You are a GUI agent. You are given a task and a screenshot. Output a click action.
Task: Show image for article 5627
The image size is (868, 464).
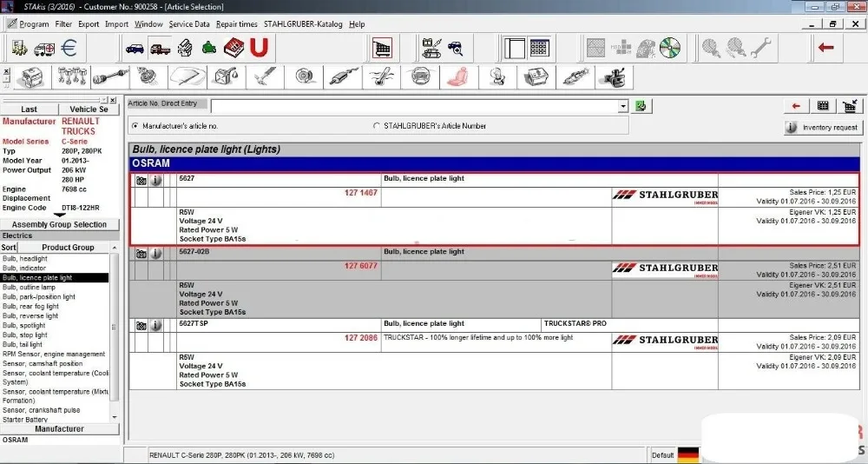[x=141, y=180]
